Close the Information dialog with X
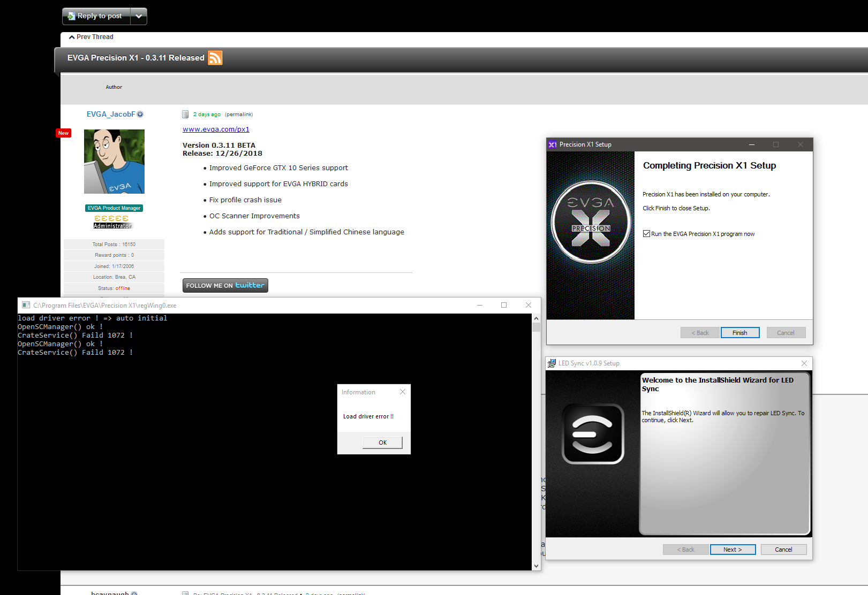This screenshot has width=868, height=595. pyautogui.click(x=403, y=392)
